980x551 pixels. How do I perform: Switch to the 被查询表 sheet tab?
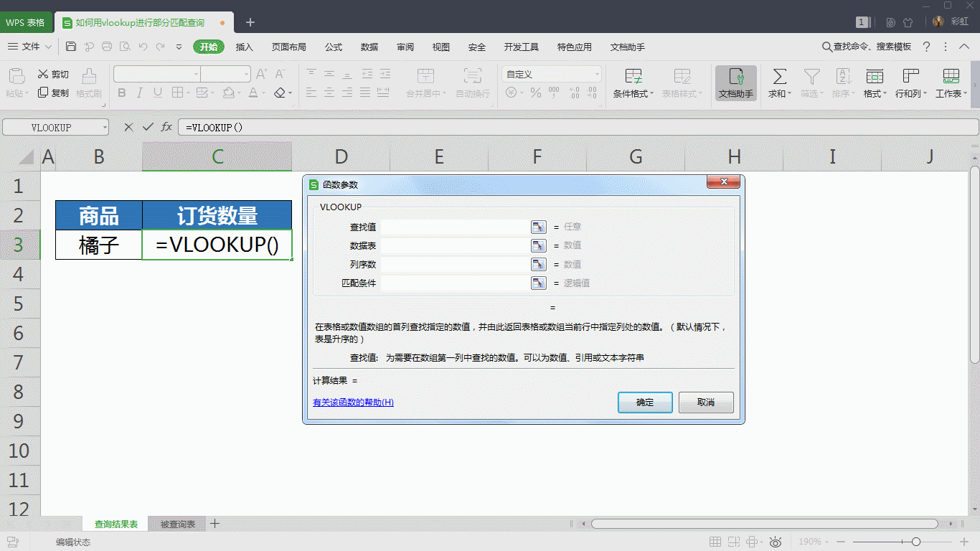[176, 524]
